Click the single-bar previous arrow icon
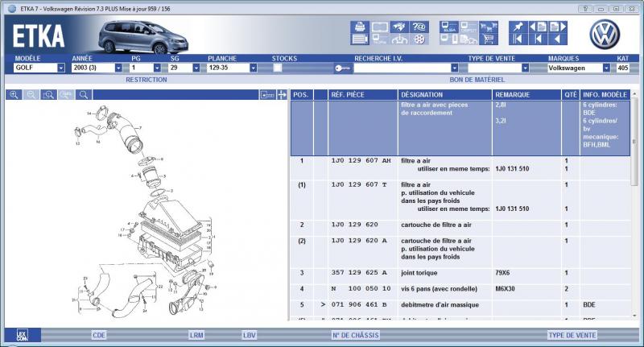644x347 pixels. coord(538,39)
